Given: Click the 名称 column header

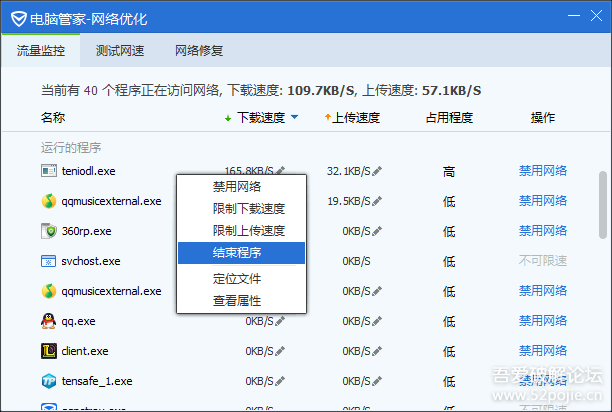Looking at the screenshot, I should [53, 117].
